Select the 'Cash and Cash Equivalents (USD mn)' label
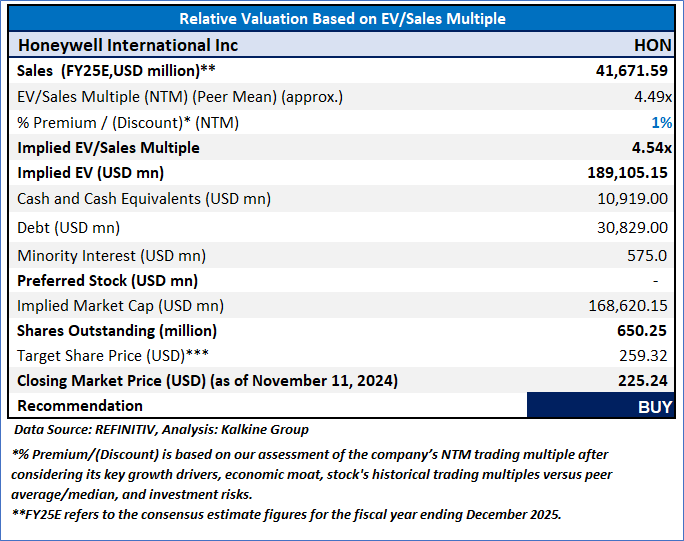Viewport: 684px width, 541px height. tap(144, 199)
